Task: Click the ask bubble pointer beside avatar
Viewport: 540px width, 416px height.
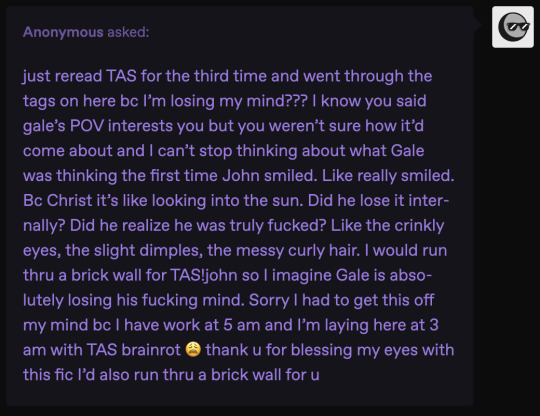Action: click(478, 24)
